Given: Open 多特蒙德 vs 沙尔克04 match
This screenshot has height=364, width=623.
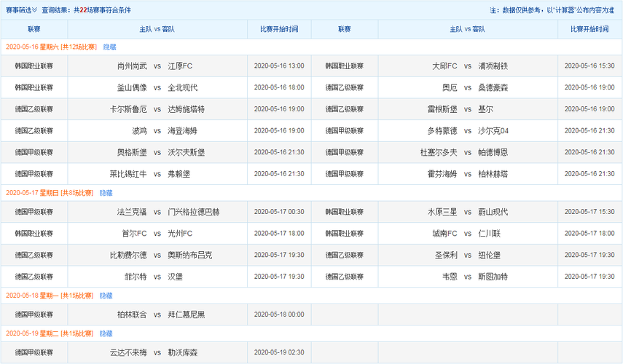Looking at the screenshot, I should [x=468, y=131].
